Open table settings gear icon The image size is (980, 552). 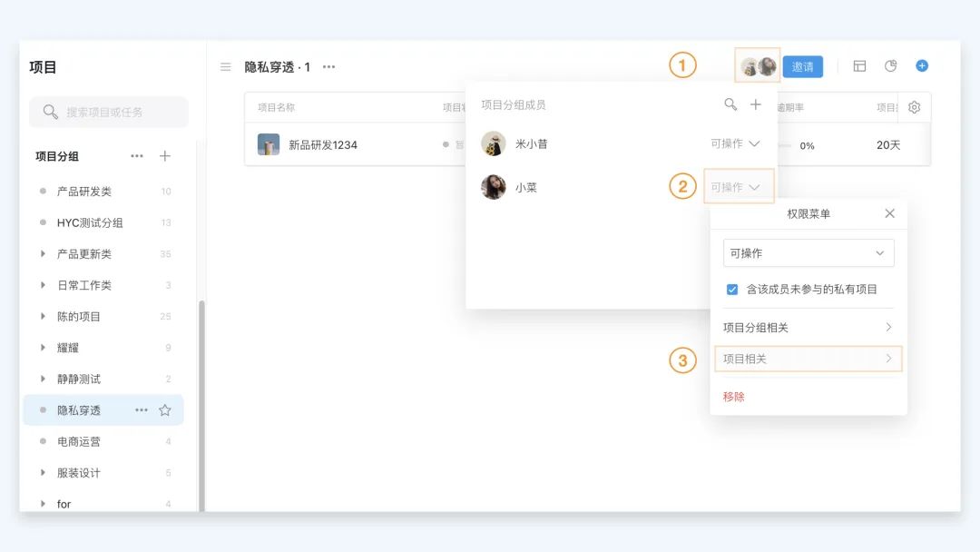coord(914,107)
